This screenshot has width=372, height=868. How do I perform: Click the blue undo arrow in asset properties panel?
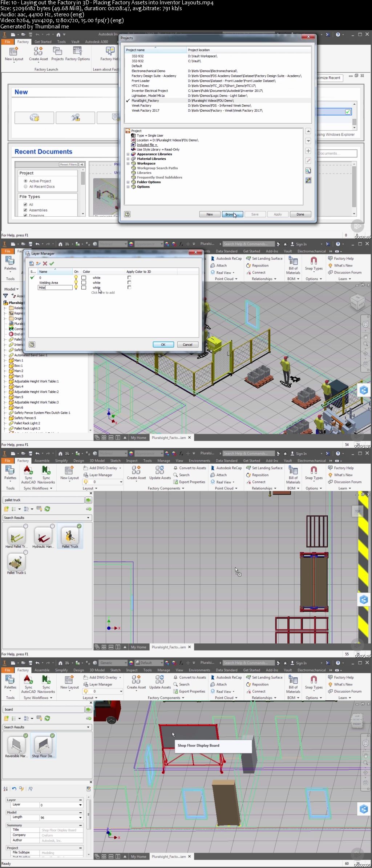click(14, 789)
